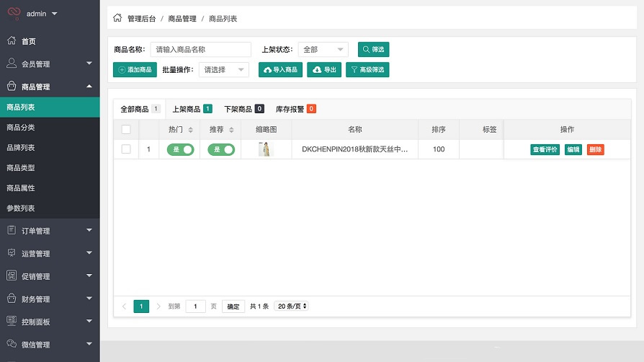
Task: Open 商品属性 in the sidebar
Action: 50,187
